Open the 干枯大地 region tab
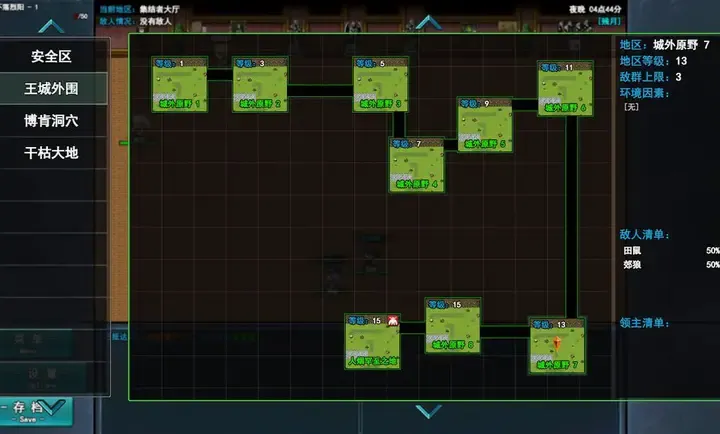This screenshot has height=434, width=720. (51, 153)
